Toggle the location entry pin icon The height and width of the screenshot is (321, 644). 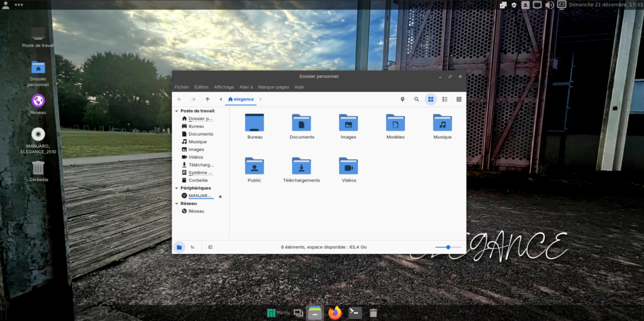point(402,99)
